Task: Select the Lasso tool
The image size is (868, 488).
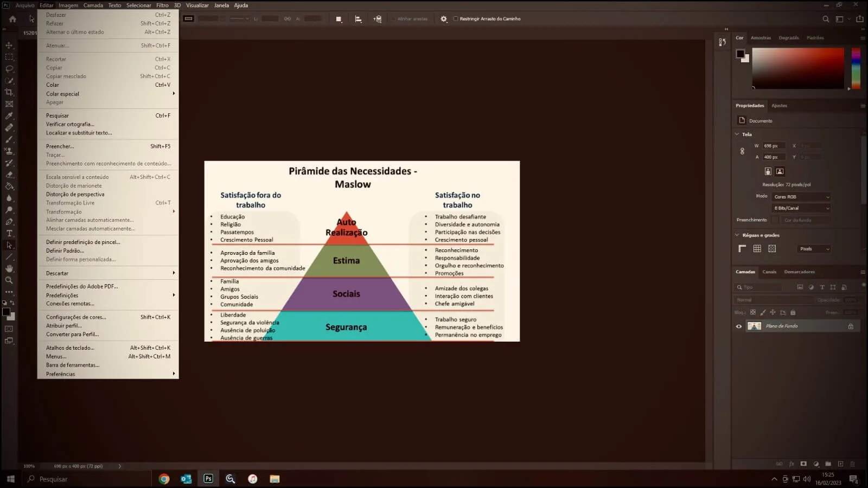Action: (9, 69)
